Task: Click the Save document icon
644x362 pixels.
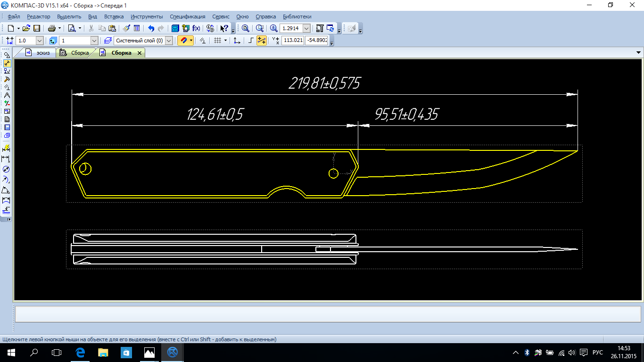Action: click(x=37, y=28)
